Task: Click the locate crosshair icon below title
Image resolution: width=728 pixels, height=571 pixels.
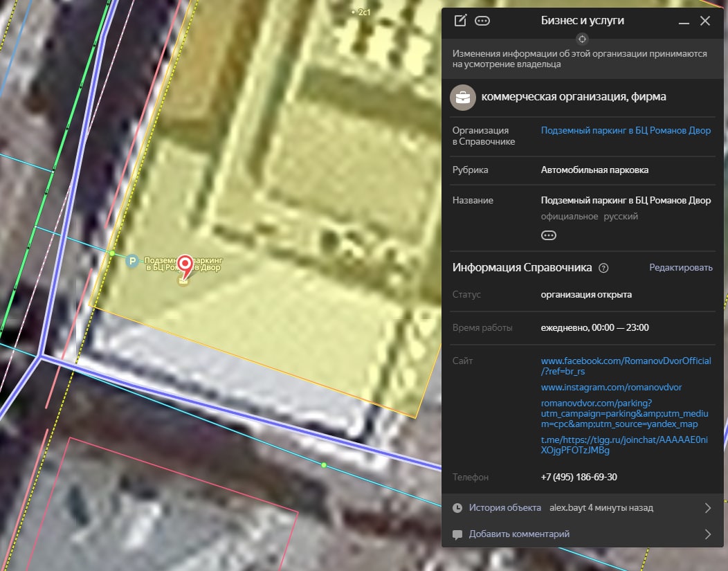Action: coord(582,39)
